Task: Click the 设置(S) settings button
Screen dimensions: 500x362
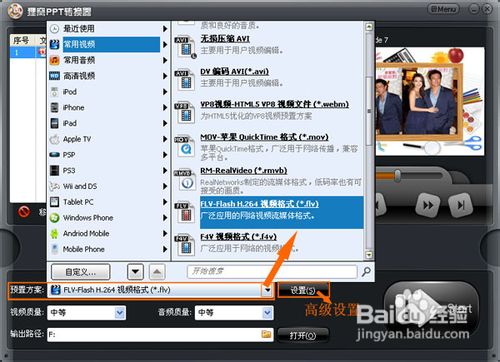Action: (303, 290)
